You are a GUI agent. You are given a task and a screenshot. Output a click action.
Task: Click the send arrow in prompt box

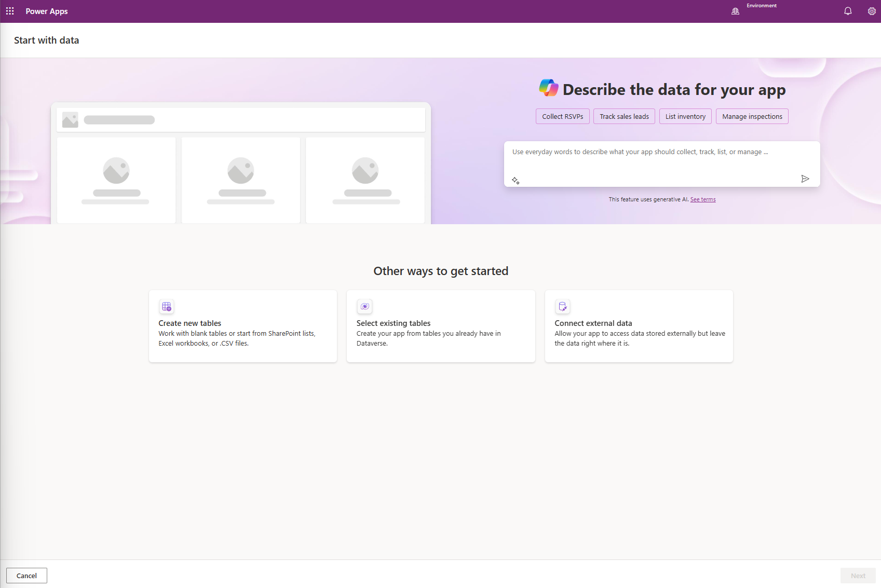point(805,179)
